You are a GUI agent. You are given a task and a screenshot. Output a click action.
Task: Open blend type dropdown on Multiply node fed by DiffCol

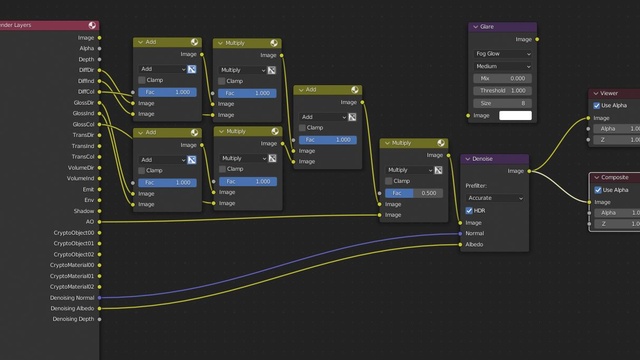[242, 70]
